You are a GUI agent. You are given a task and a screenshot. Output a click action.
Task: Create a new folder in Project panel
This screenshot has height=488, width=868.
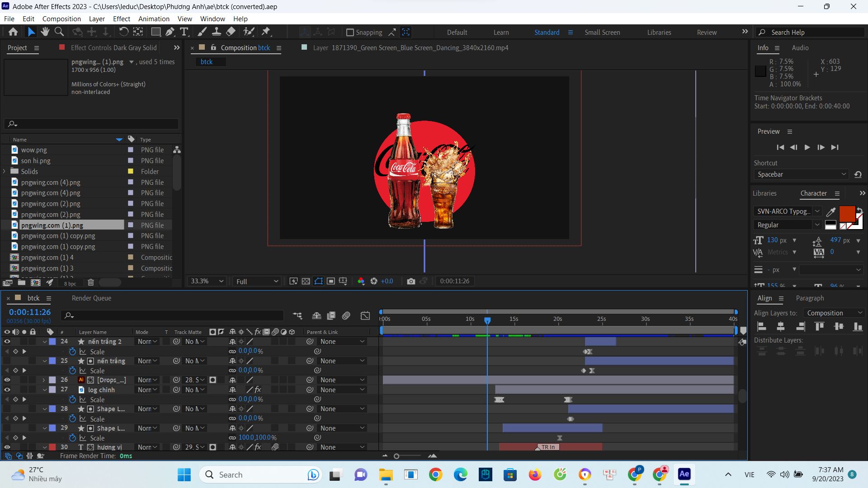(x=21, y=282)
